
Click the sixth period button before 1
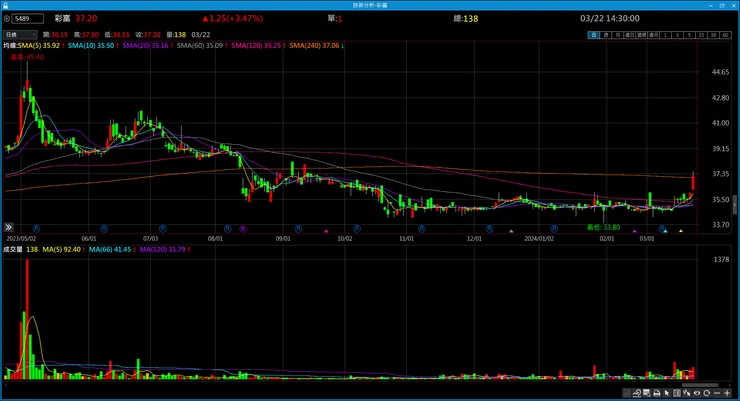(x=654, y=35)
